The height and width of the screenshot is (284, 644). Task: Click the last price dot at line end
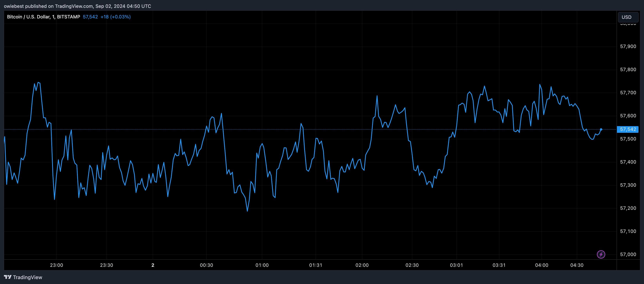(x=601, y=129)
